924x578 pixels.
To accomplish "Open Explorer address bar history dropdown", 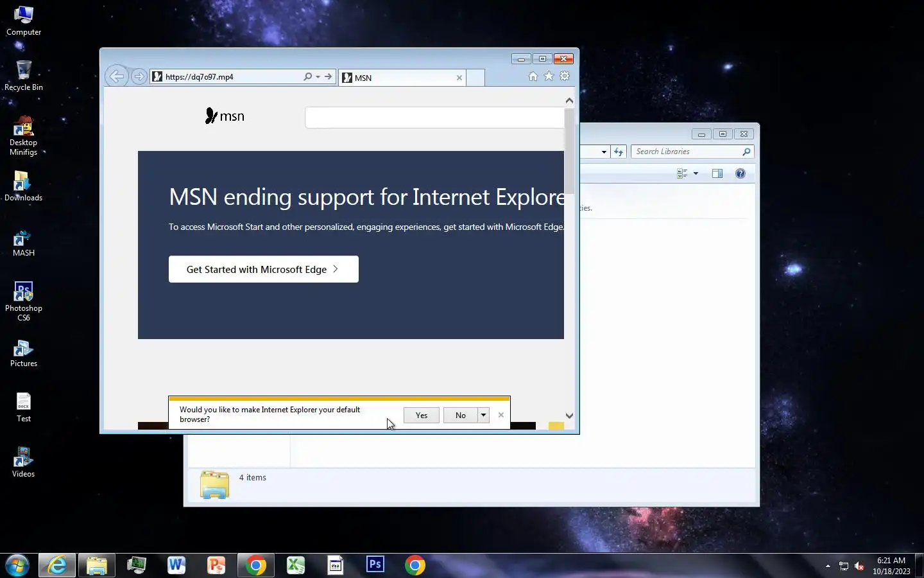I will pyautogui.click(x=604, y=152).
